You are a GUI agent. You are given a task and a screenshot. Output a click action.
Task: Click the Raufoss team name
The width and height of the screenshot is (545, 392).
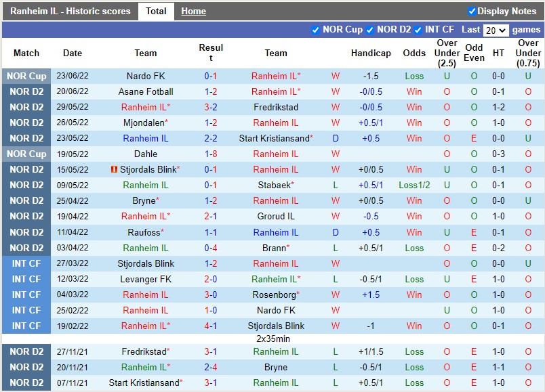coord(144,232)
